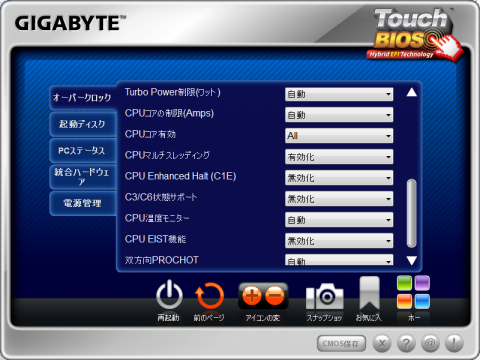This screenshot has height=360, width=480.
Task: Open the CPU Enhanced Halt (C1E) dropdown
Action: [x=339, y=178]
